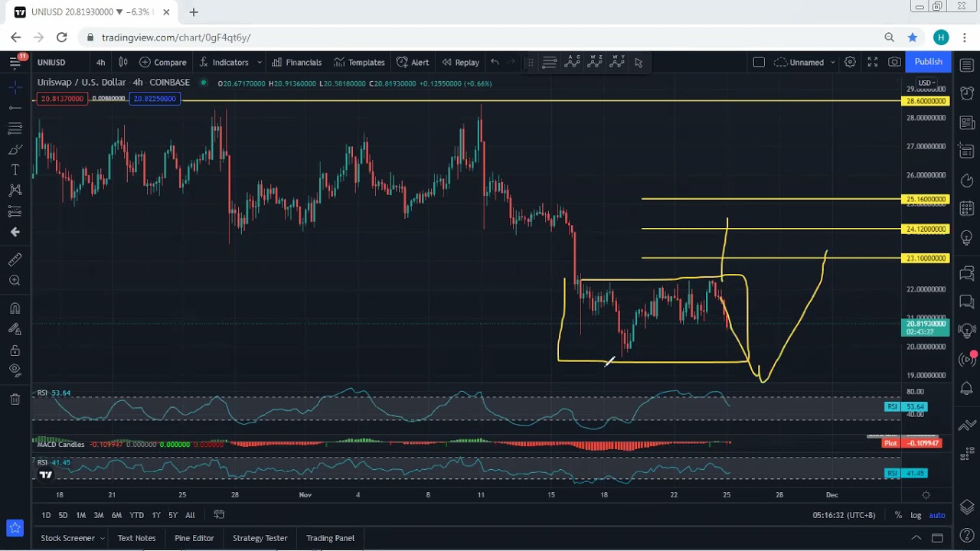Switch to the Trading Panel tab

coord(330,538)
